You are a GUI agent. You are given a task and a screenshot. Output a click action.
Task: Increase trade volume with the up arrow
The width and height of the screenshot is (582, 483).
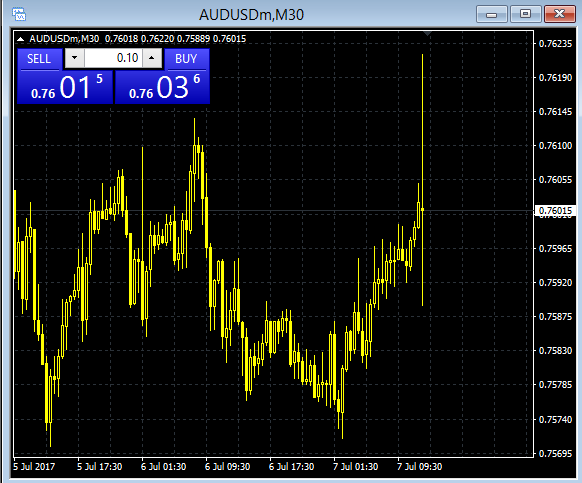tap(152, 58)
